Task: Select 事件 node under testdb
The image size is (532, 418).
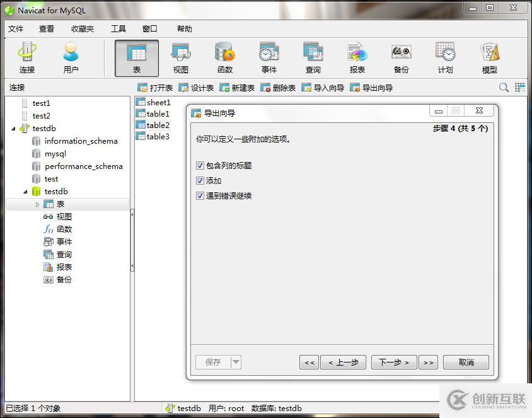Action: [57, 241]
